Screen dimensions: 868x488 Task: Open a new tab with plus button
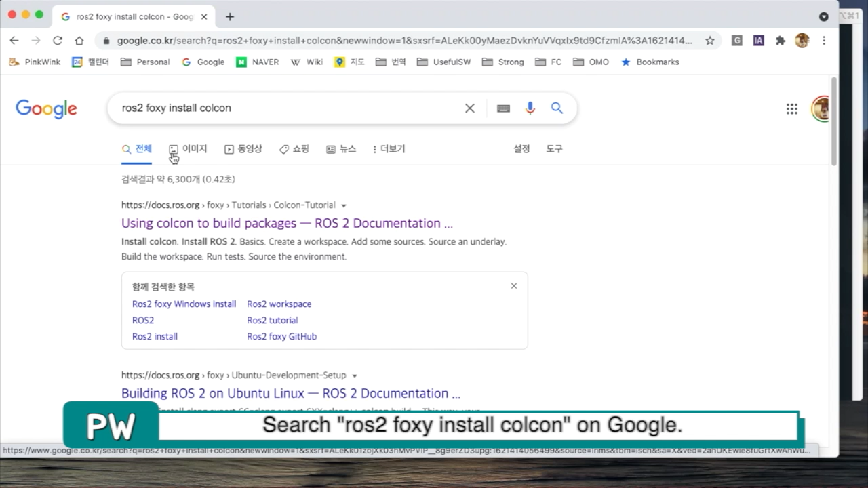tap(230, 16)
